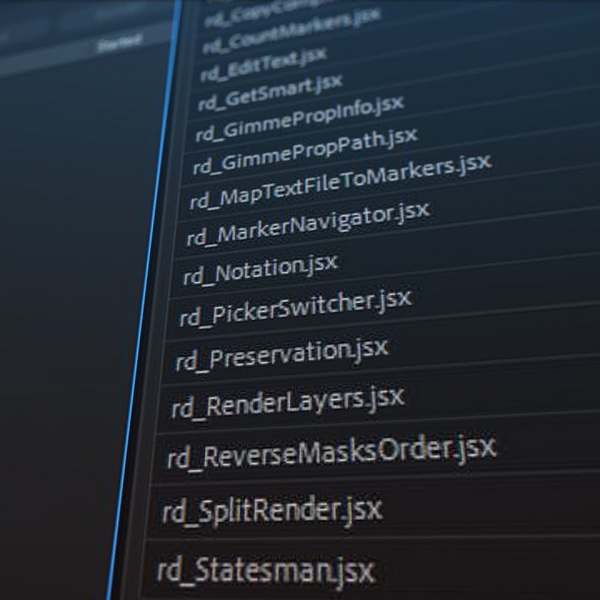Viewport: 600px width, 600px height.
Task: Select rd_EditText.jsx script row
Action: [264, 64]
